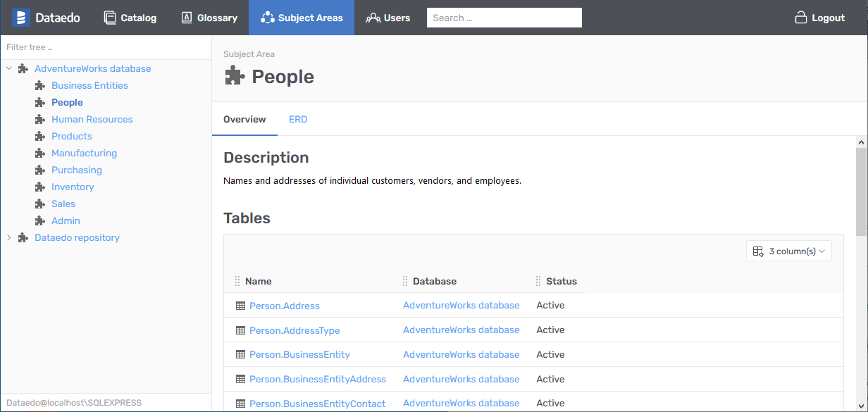The width and height of the screenshot is (868, 412).
Task: Go to the Catalog section
Action: tap(130, 18)
